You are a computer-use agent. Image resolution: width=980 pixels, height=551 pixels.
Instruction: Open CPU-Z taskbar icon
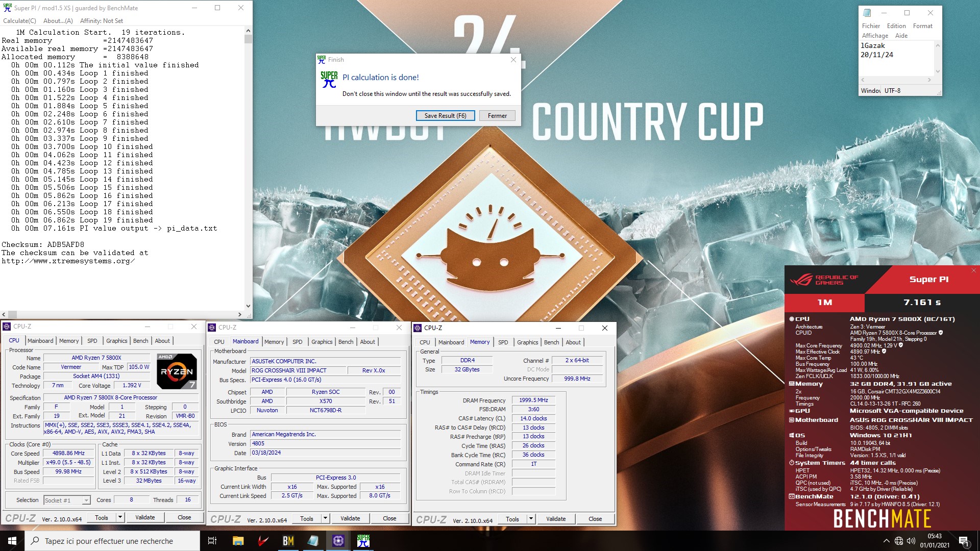[x=338, y=541]
